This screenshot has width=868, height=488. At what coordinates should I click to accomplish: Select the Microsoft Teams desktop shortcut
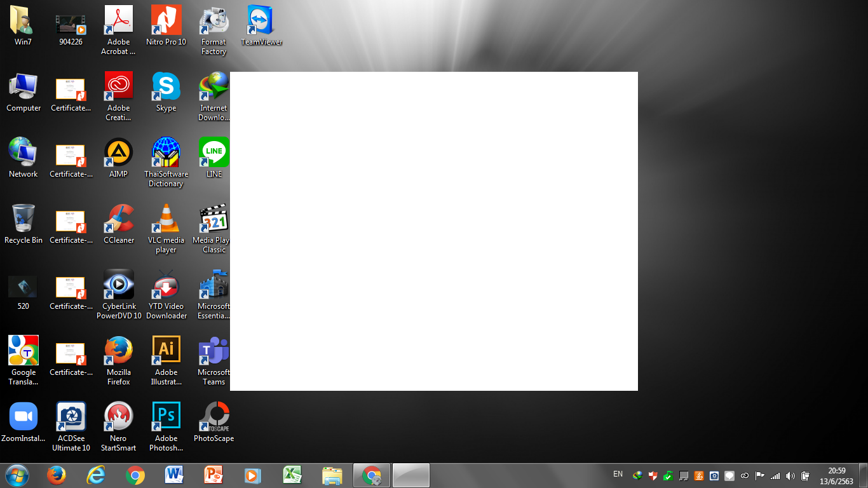(x=214, y=360)
